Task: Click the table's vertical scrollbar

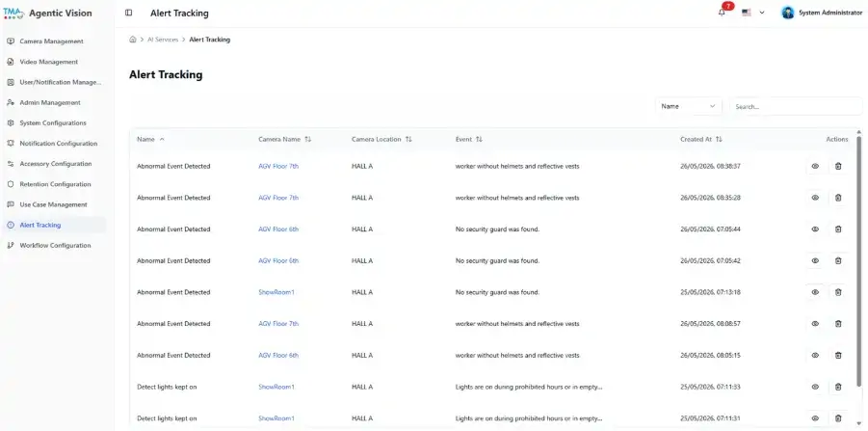Action: point(859,260)
